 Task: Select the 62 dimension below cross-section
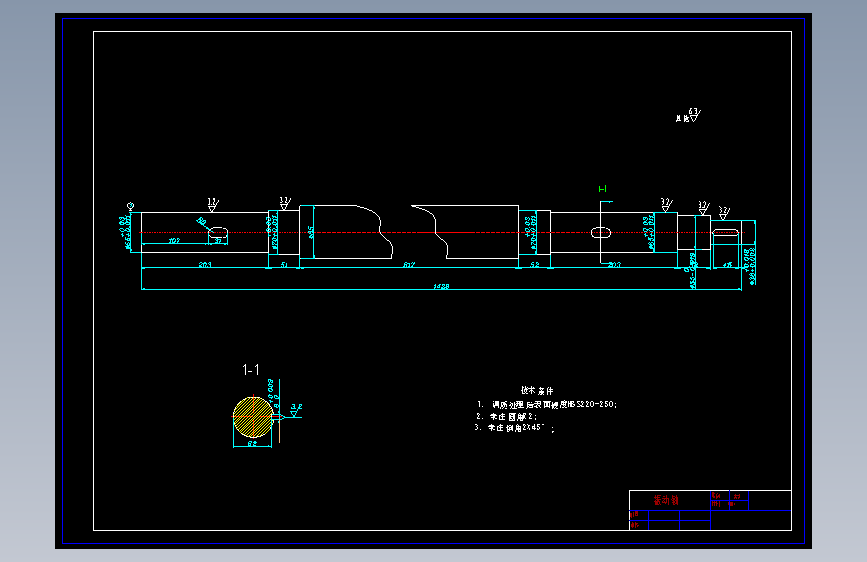pyautogui.click(x=252, y=444)
